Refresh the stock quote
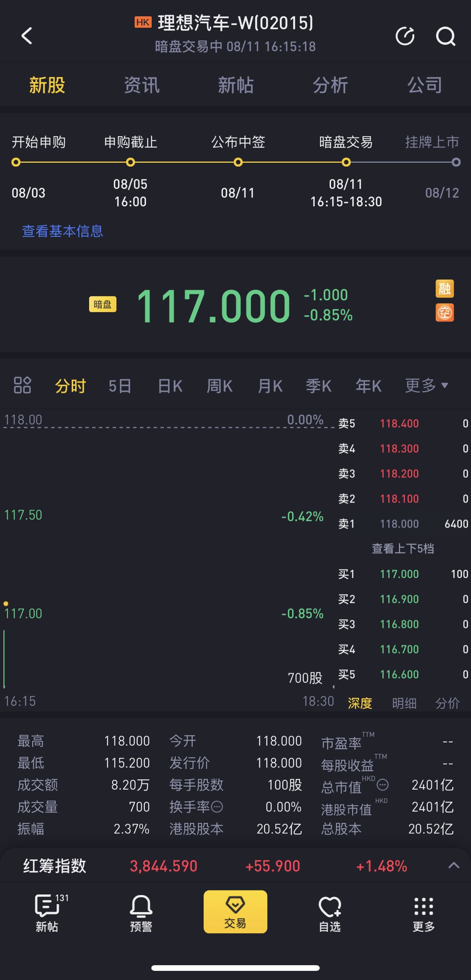 coord(405,36)
